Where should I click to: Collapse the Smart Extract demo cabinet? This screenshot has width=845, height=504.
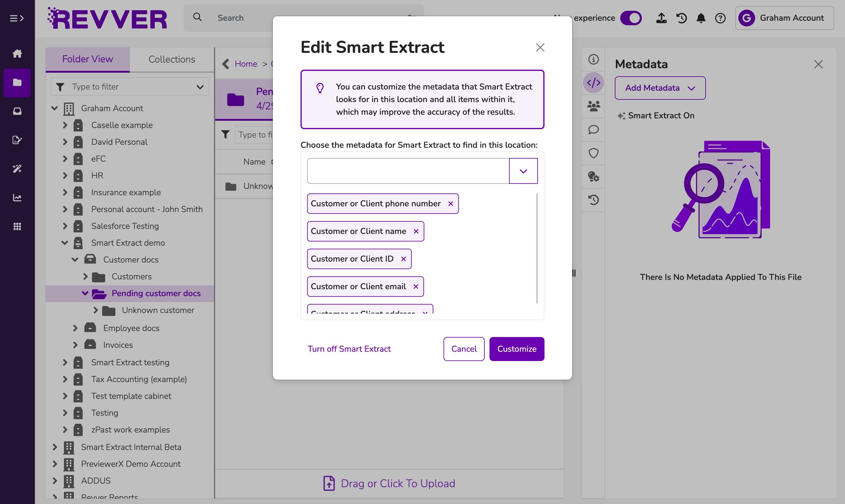(x=65, y=243)
